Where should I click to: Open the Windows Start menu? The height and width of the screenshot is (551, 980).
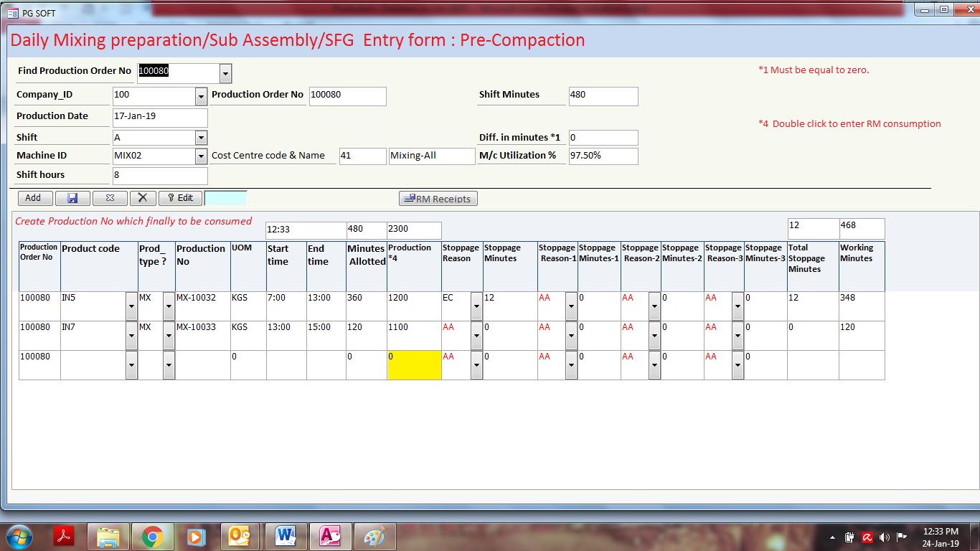click(19, 537)
